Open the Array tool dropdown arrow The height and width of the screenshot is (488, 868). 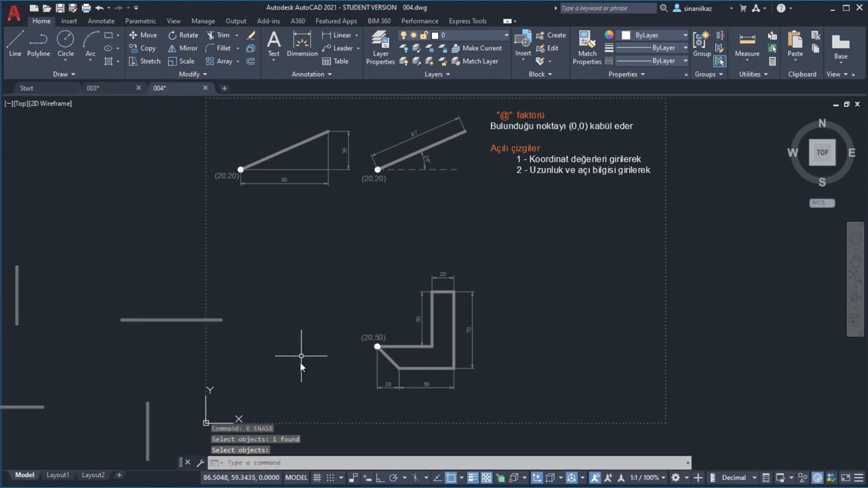(238, 61)
